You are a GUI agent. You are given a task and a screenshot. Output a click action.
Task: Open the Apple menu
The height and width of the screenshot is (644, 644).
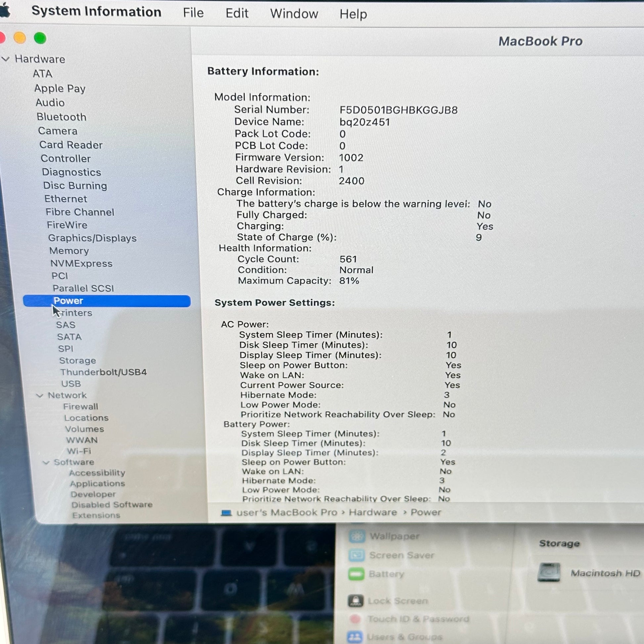point(5,11)
